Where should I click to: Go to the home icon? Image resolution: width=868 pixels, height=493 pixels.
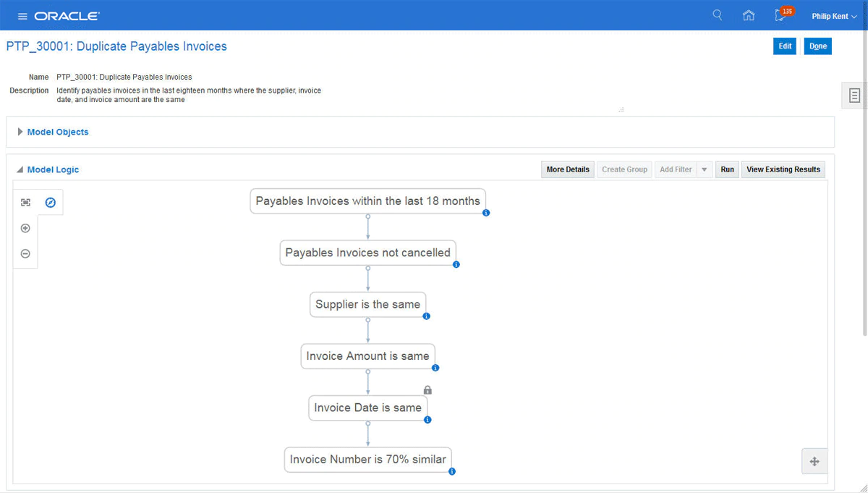[x=749, y=15]
